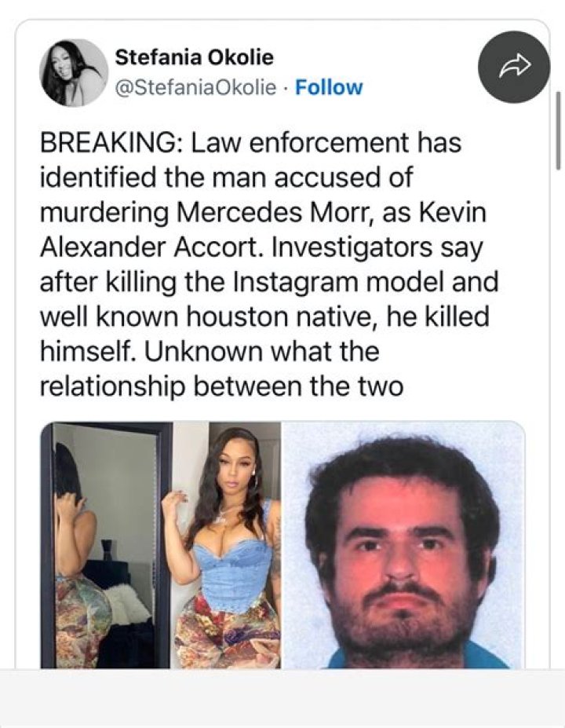The width and height of the screenshot is (565, 728).
Task: Click the Follow link
Action: click(329, 87)
